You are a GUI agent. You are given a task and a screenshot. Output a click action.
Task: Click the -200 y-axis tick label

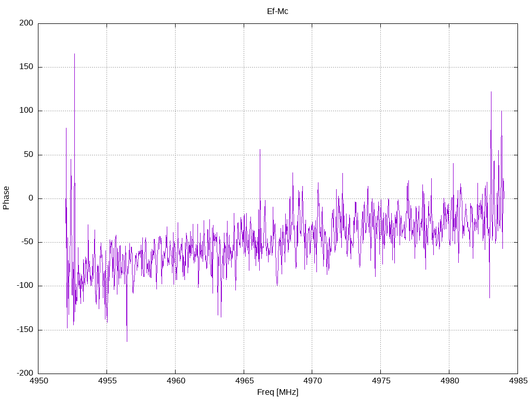pos(25,373)
